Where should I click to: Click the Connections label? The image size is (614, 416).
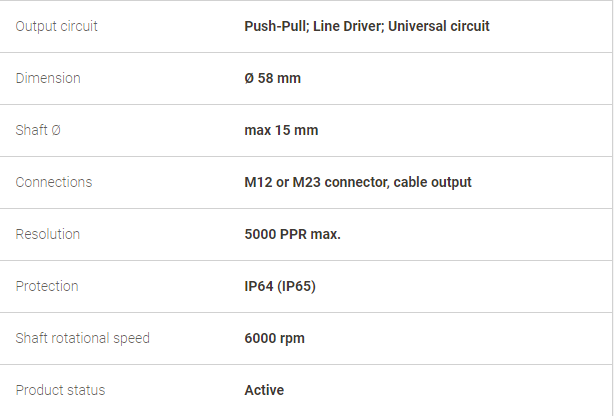tap(54, 182)
